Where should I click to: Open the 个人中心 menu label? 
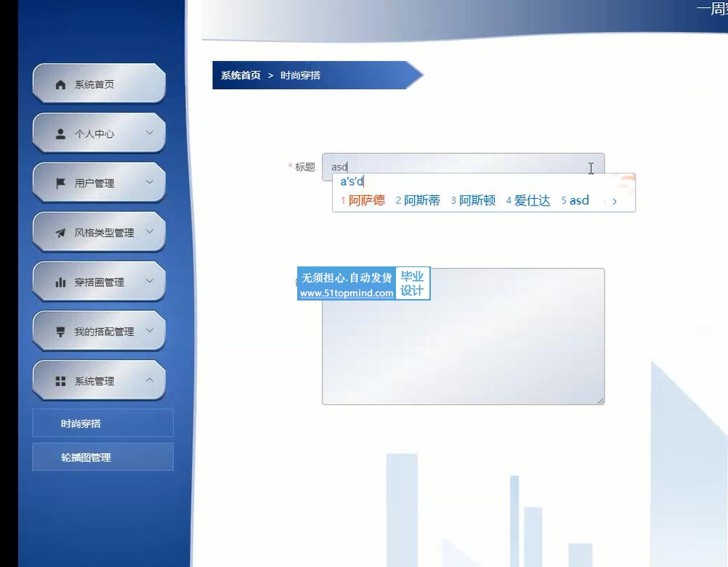[94, 134]
